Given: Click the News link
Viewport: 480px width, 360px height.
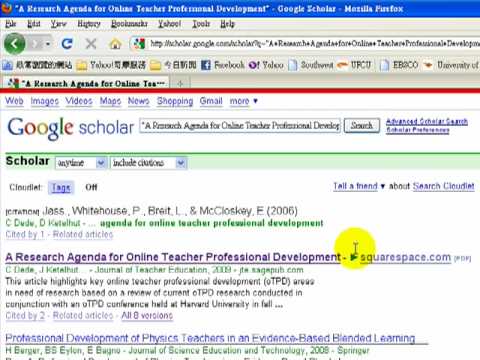Looking at the screenshot, I should 138,101.
